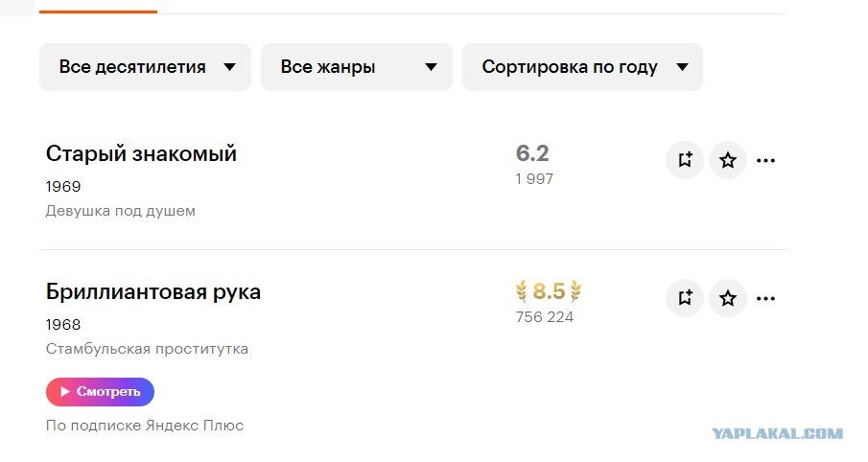
Task: Click the 6.2 rating score
Action: tap(532, 153)
